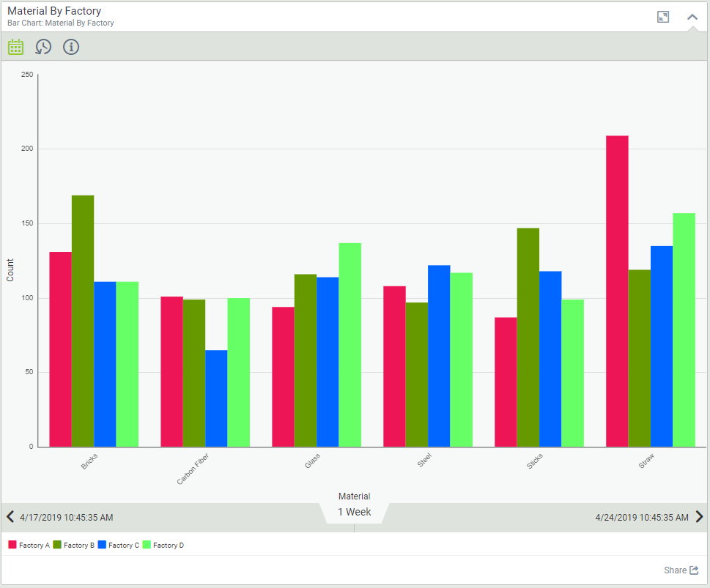Click the Glass Factory C blue bar
The height and width of the screenshot is (588, 710).
(x=328, y=362)
